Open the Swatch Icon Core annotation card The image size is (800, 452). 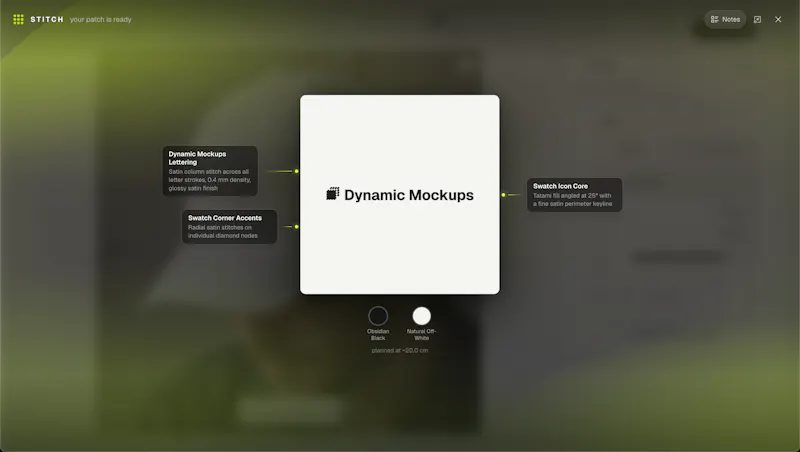[574, 195]
